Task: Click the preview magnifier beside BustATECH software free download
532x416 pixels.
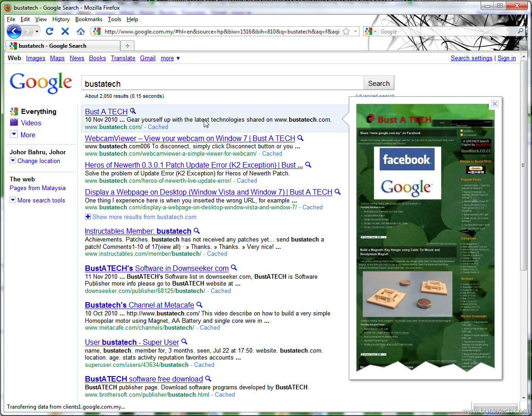Action: 208,378
